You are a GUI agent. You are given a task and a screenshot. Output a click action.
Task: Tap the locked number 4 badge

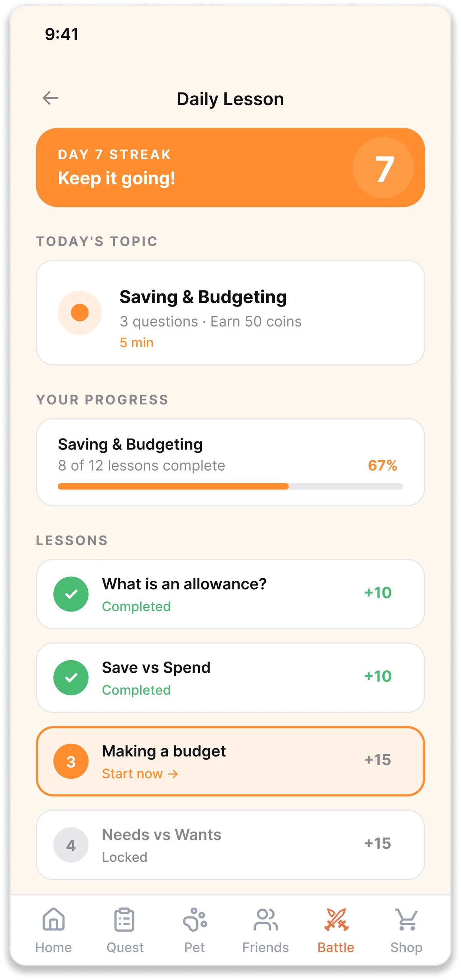point(71,844)
